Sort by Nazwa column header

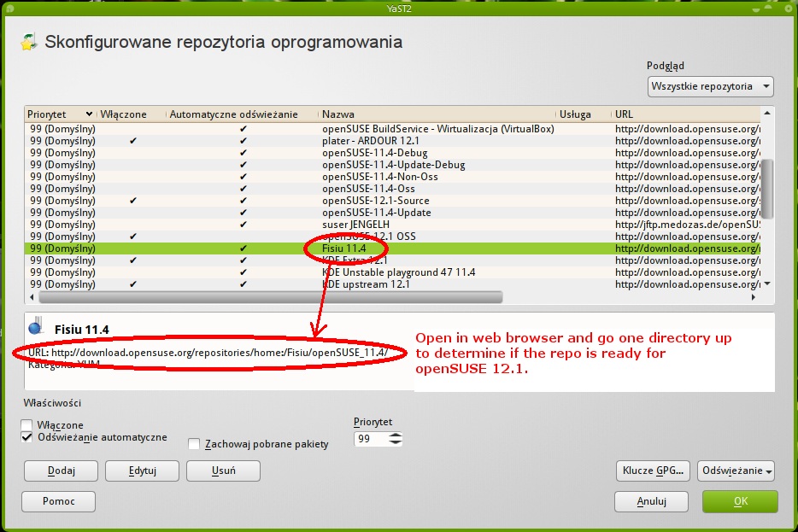pyautogui.click(x=437, y=114)
